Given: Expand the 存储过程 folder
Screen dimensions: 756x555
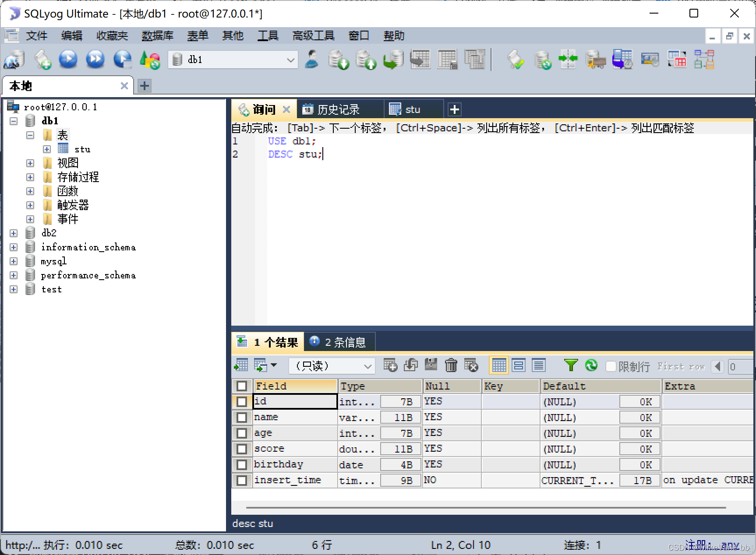Looking at the screenshot, I should pos(30,177).
